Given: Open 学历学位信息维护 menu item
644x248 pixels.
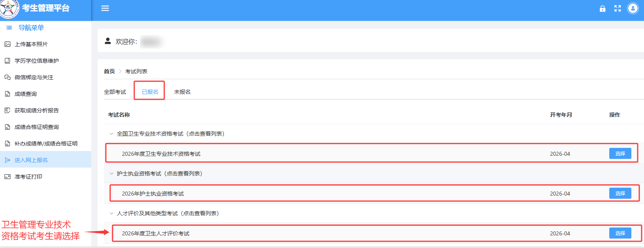Looking at the screenshot, I should coord(36,61).
